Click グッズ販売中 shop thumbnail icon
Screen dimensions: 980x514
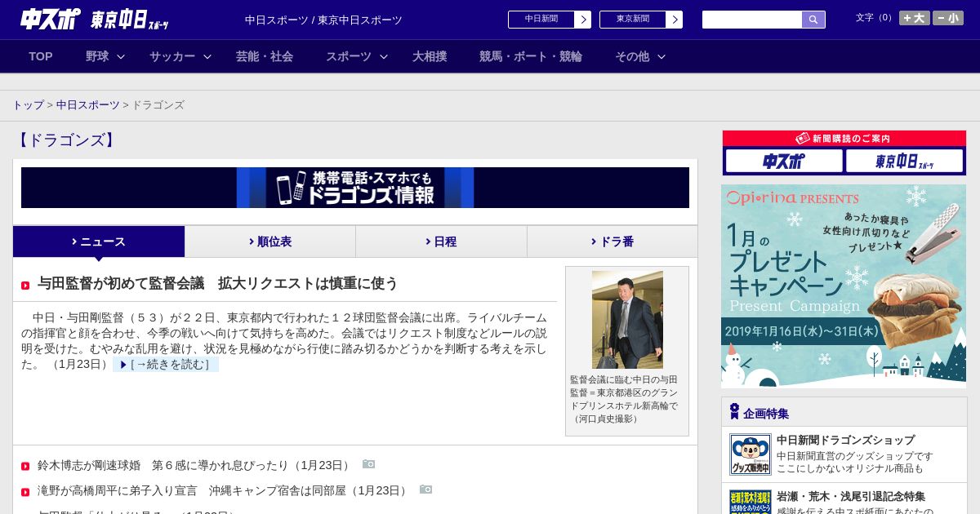point(751,454)
